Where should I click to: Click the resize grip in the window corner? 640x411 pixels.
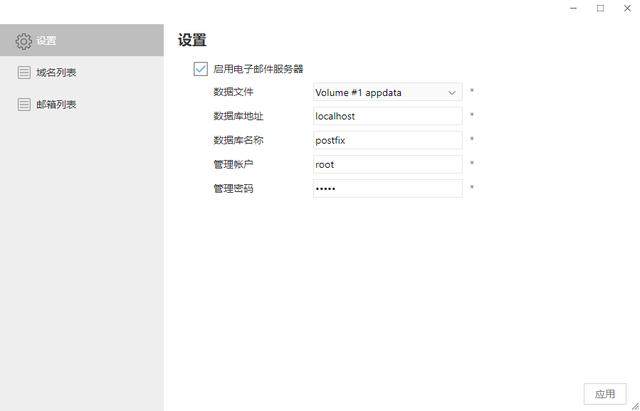coord(634,405)
